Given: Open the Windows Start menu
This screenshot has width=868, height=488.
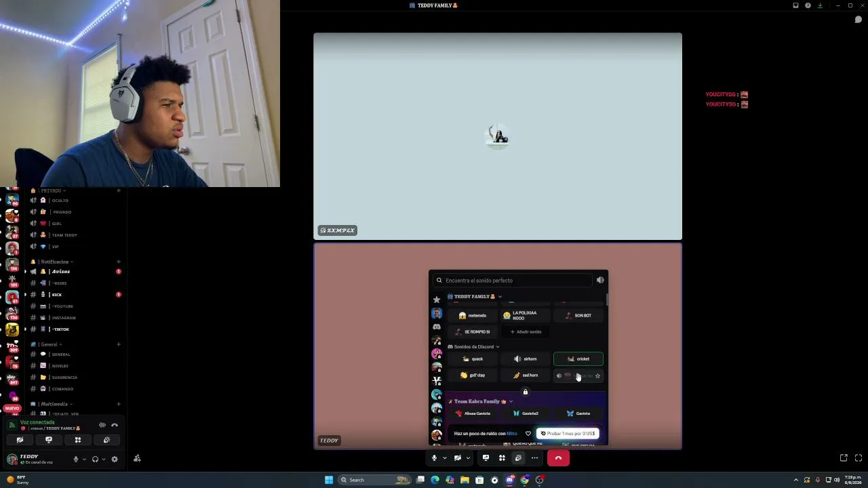Looking at the screenshot, I should [x=329, y=480].
